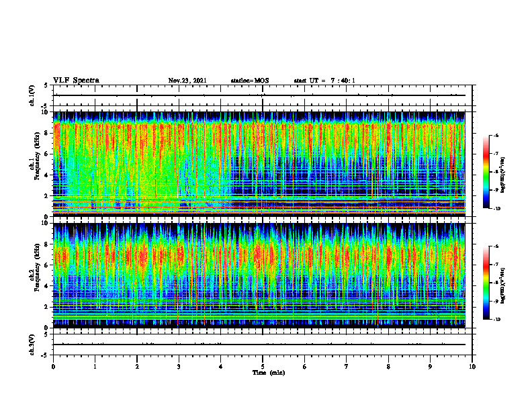
Task: Select the date text "Nov.23, 2021"
Action: 187,81
